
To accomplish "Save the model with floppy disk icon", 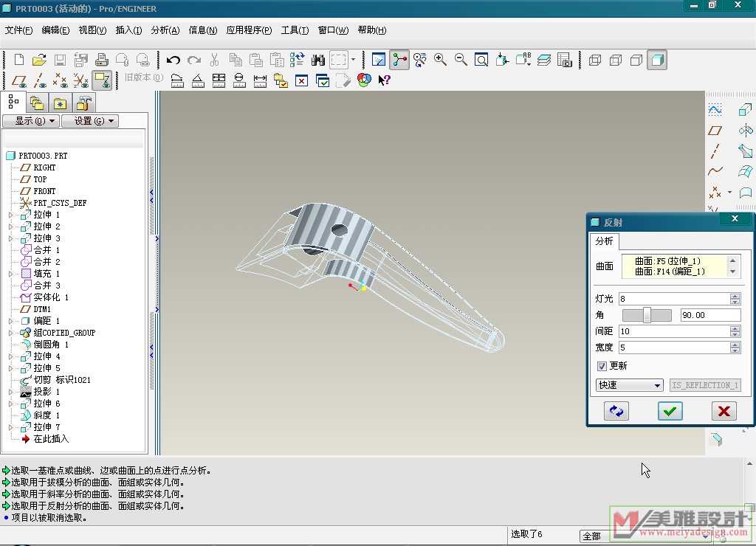I will 60,60.
